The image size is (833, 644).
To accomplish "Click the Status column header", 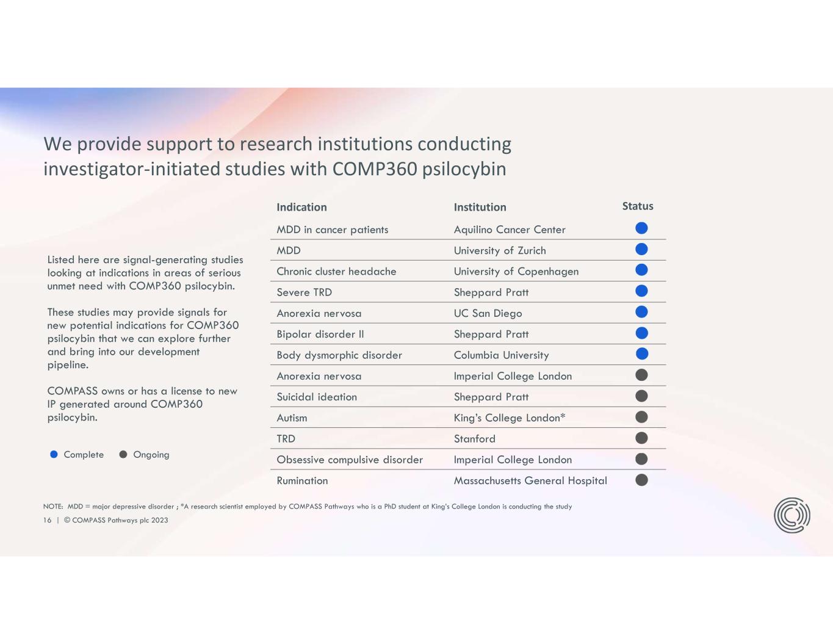I will pos(638,206).
